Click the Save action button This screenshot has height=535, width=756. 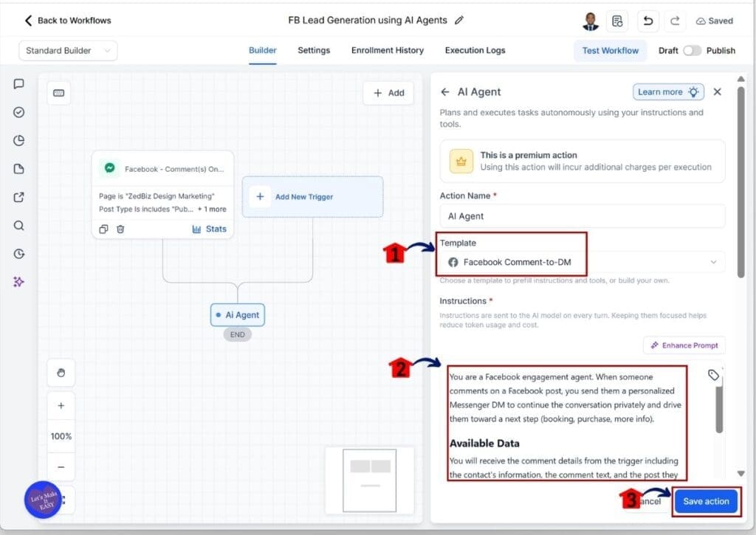(x=705, y=501)
